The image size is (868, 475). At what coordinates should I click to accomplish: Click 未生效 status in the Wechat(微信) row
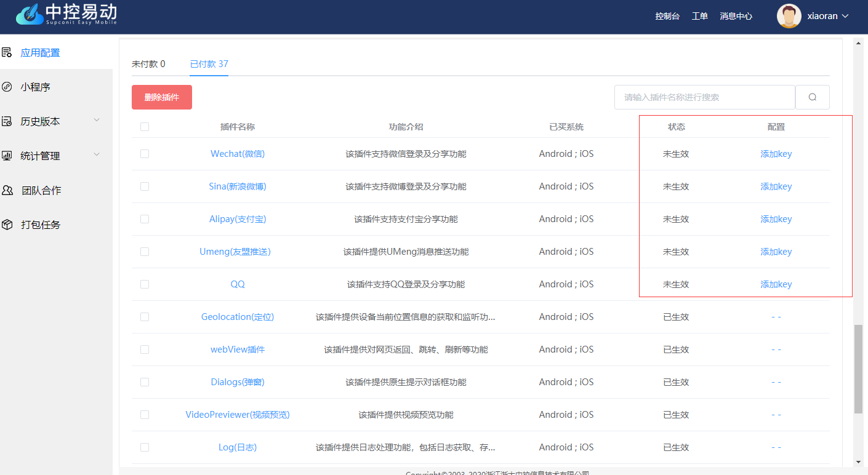point(676,154)
